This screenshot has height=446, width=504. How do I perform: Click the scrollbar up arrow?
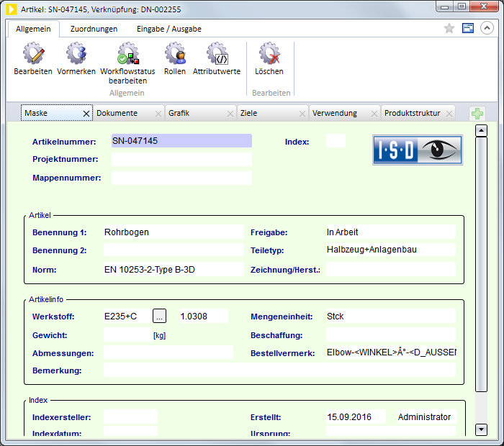(481, 130)
